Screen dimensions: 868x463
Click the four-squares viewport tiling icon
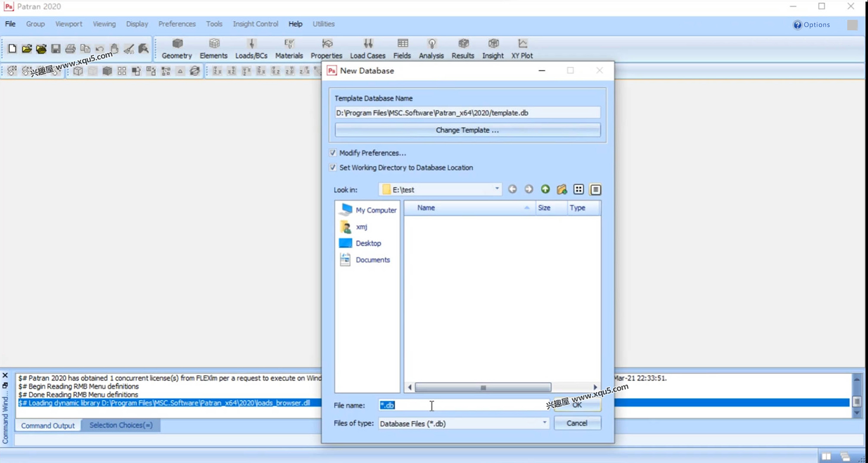(x=122, y=71)
